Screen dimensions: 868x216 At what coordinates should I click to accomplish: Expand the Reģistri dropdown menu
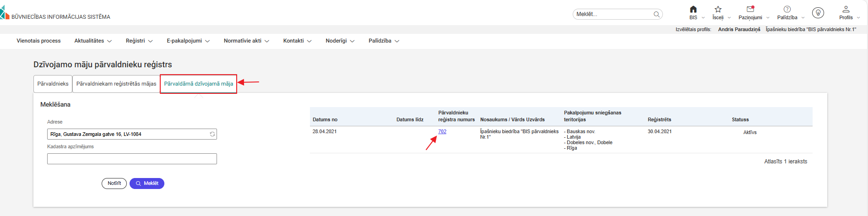coord(139,41)
